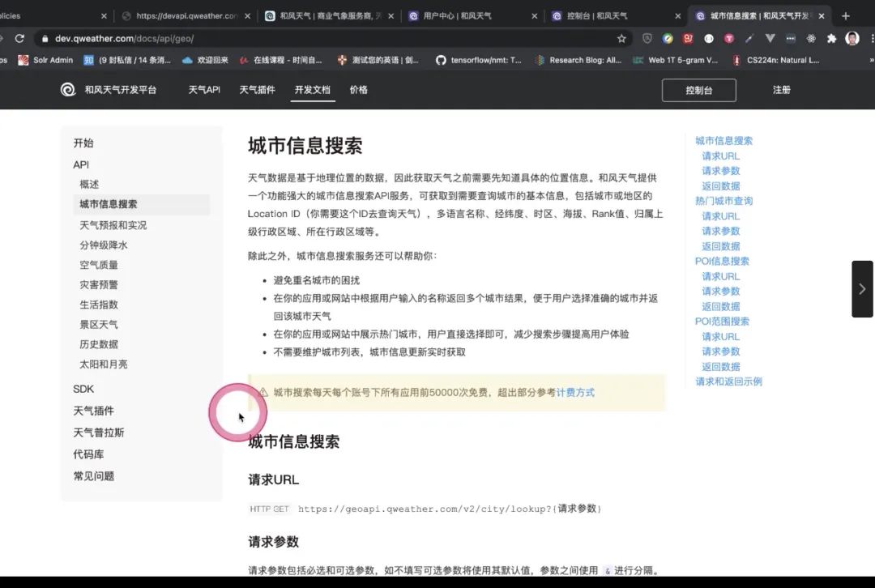Open the dark dotted extension icon

(x=791, y=39)
